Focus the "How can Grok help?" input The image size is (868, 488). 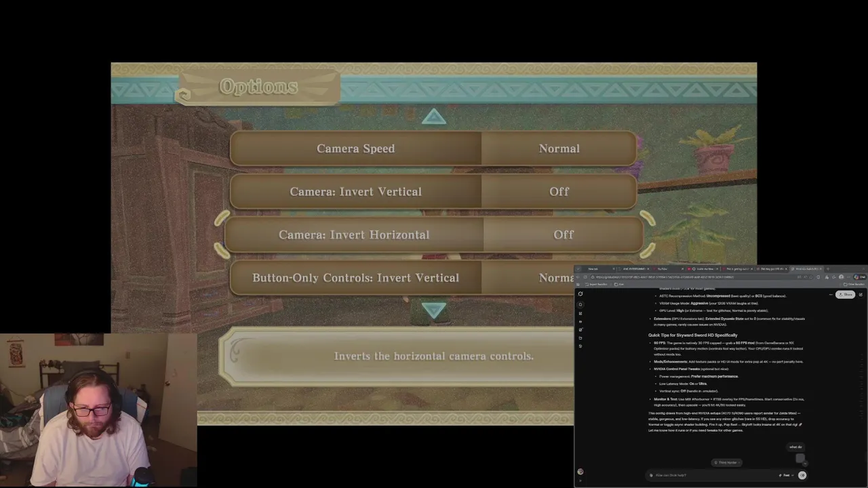(712, 475)
